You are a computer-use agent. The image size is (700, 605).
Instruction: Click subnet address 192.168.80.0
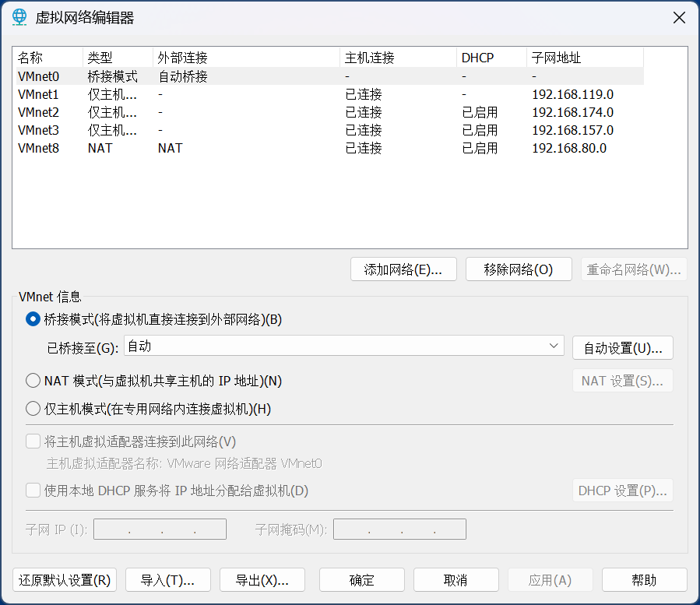(569, 148)
